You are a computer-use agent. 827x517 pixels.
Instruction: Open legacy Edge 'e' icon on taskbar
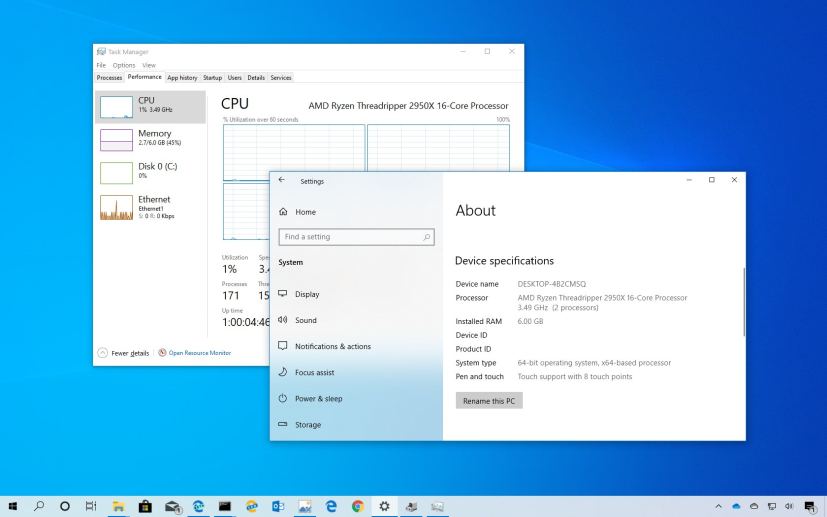click(331, 506)
